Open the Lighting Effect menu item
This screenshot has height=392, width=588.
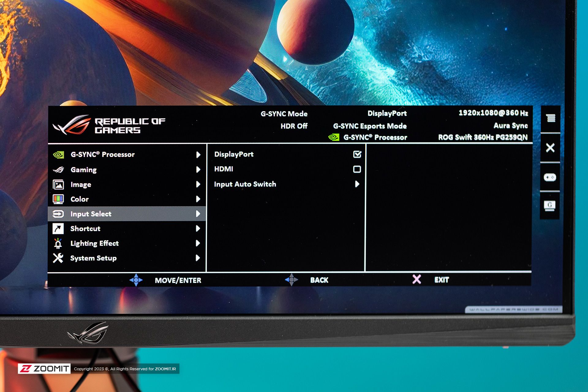click(x=127, y=243)
